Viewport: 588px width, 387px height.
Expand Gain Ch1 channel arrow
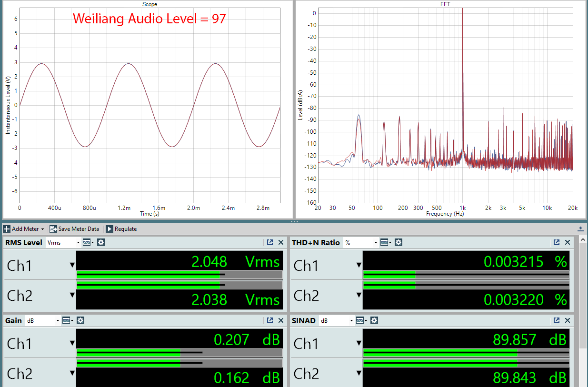pos(72,343)
